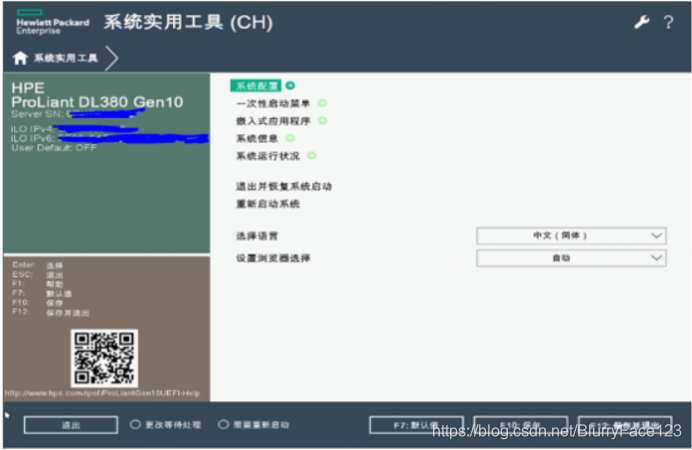Click the F7: 默认值 hint in key list

(42, 293)
